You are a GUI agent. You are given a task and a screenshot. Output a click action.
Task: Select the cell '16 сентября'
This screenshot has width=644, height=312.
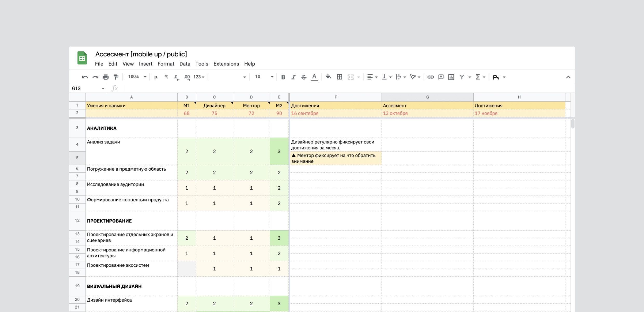coord(336,113)
